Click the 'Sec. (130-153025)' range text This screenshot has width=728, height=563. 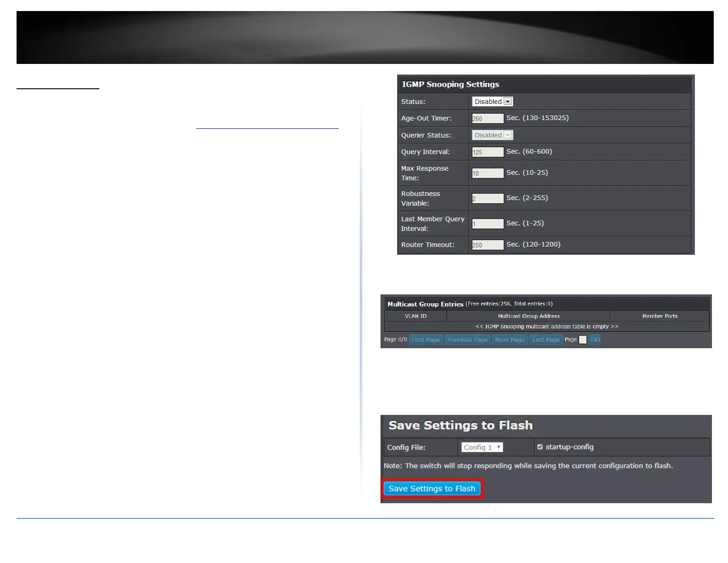click(537, 118)
